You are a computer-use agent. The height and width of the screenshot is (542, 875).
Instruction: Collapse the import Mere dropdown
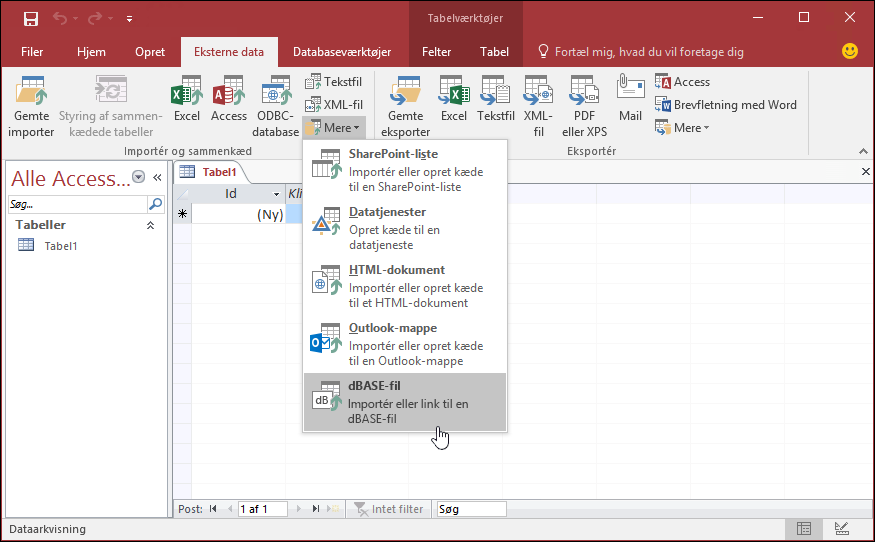click(334, 128)
